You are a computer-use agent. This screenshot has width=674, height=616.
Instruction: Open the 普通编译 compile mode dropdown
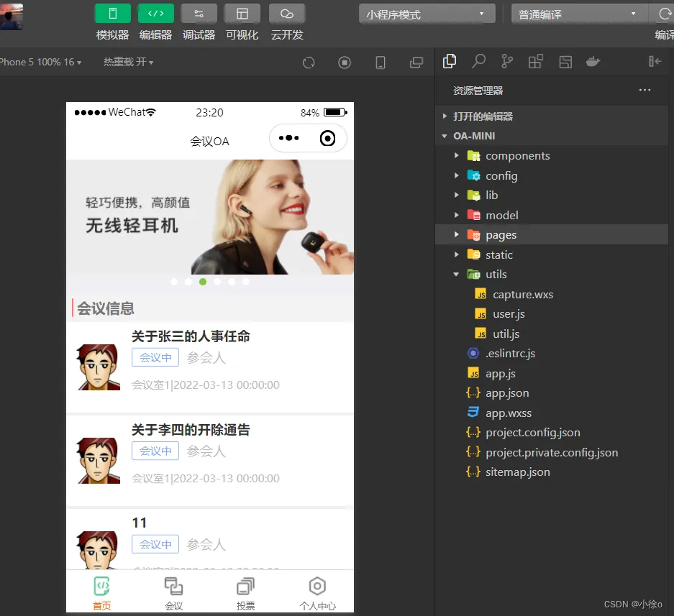point(578,14)
